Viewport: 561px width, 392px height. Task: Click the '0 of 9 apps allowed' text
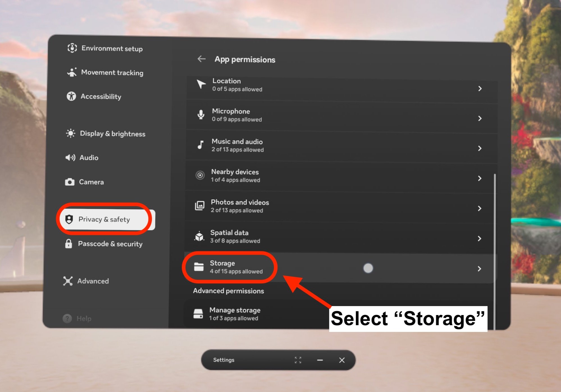pos(237,119)
